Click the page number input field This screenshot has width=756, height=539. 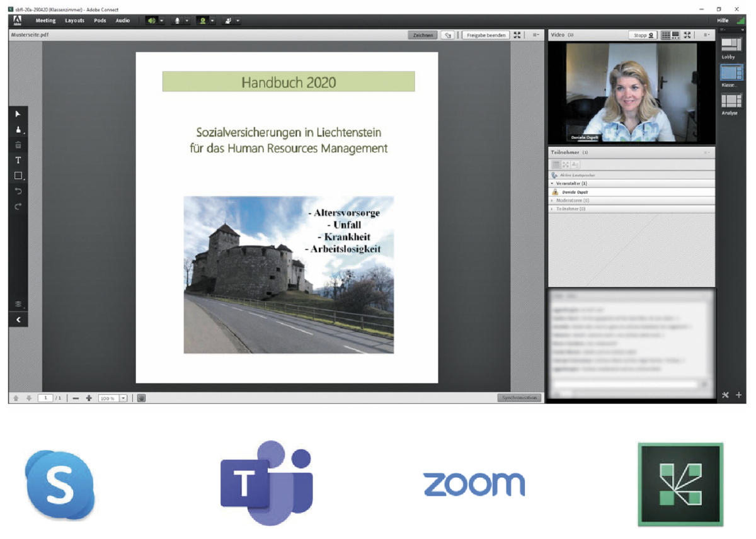[x=45, y=398]
